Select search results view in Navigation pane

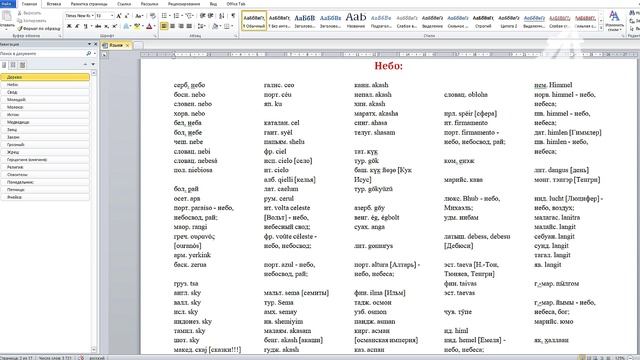pyautogui.click(x=22, y=65)
